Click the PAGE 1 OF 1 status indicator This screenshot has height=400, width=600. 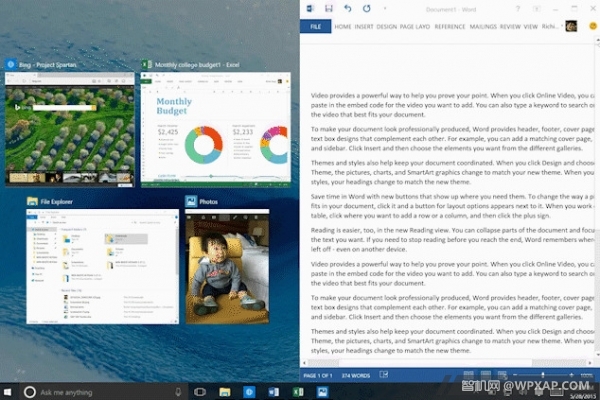318,376
